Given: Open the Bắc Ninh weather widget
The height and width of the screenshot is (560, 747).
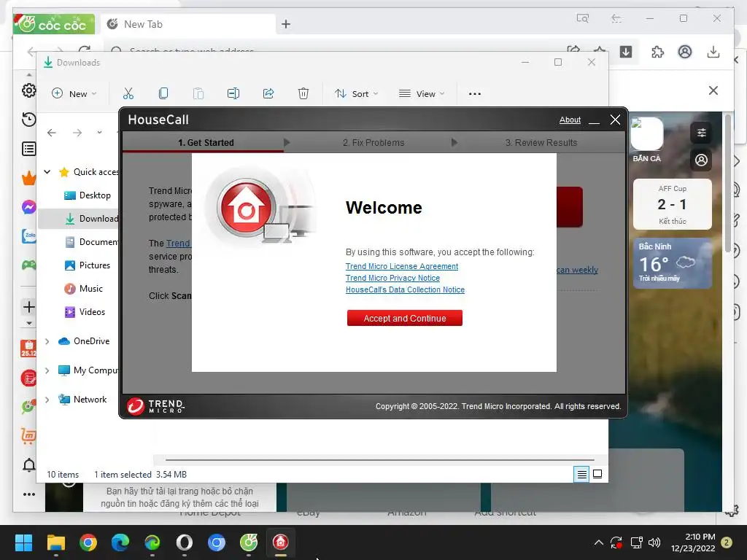Looking at the screenshot, I should pyautogui.click(x=672, y=263).
